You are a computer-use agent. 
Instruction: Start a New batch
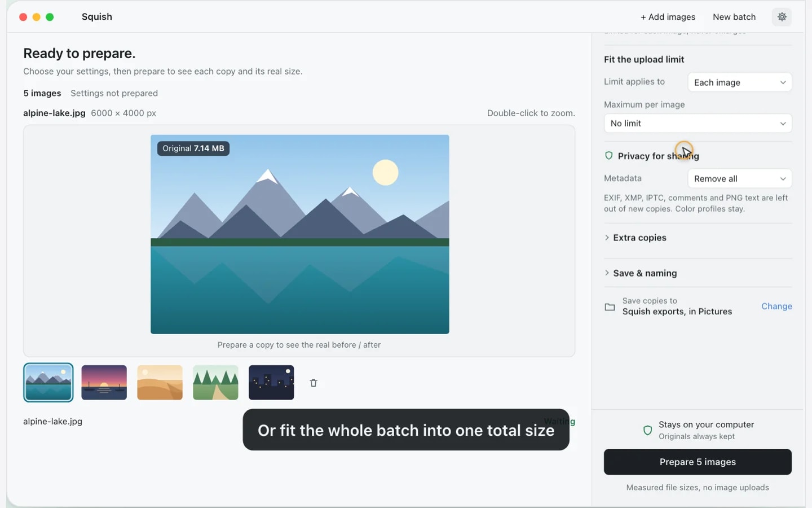734,17
